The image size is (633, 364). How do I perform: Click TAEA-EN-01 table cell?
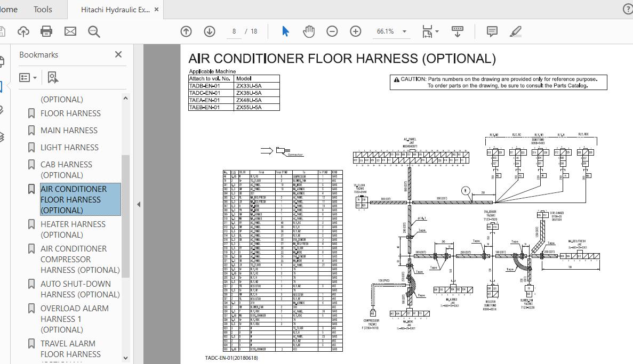tap(211, 100)
